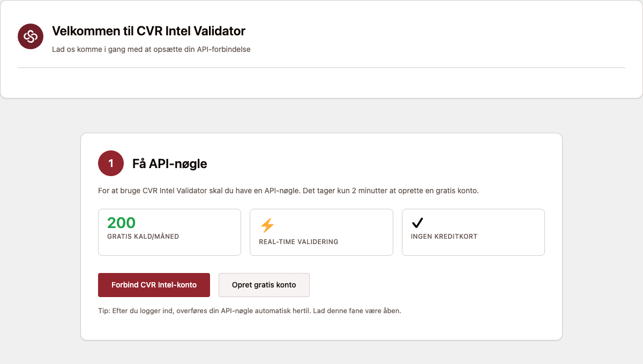Click the tip text about automatic API key transfer
Viewport: 643px width, 364px height.
point(250,310)
